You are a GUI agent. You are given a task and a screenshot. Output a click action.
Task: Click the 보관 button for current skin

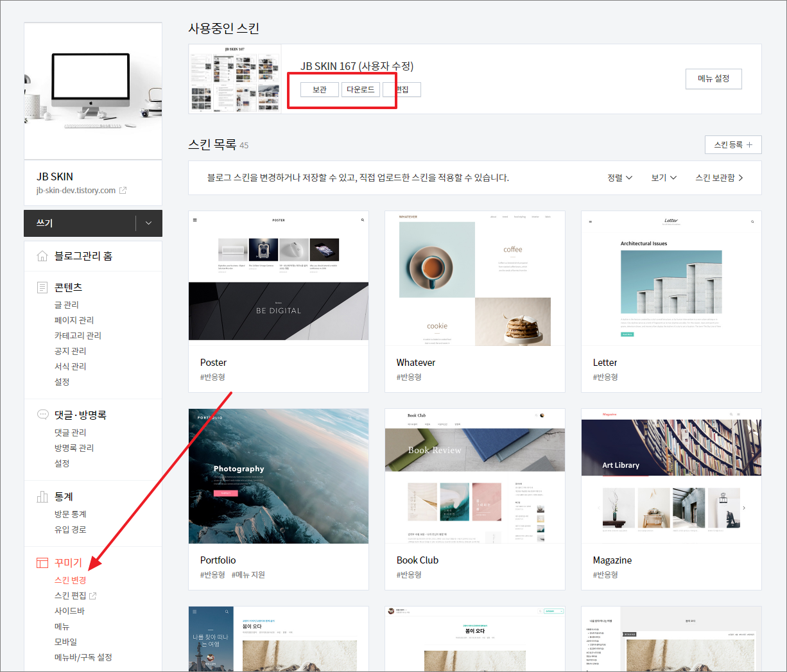(x=320, y=90)
